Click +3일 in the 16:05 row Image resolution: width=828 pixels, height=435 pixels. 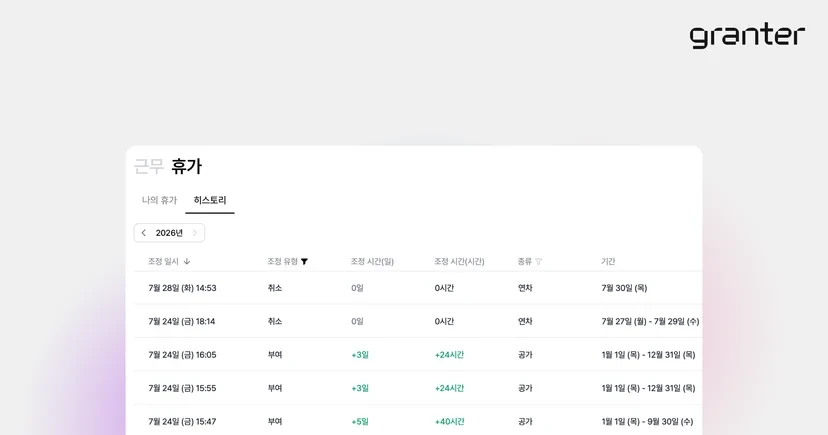360,355
